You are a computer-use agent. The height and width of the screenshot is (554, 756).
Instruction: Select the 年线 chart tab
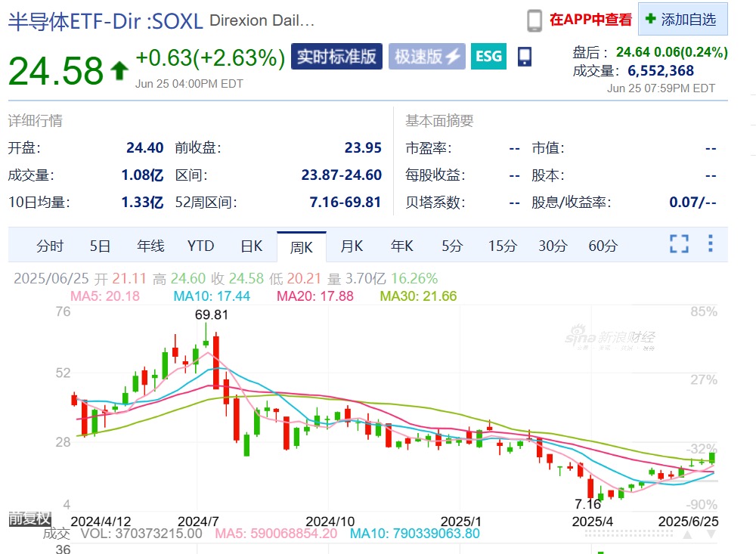[150, 246]
